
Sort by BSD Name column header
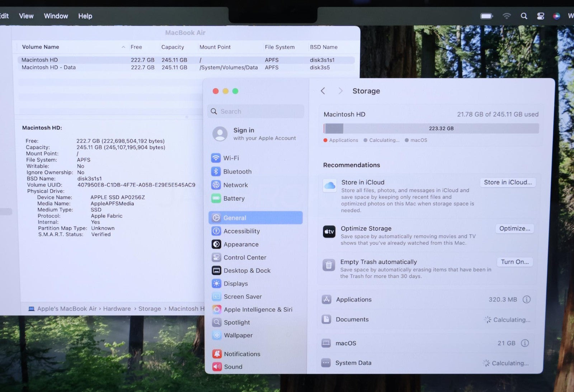click(324, 47)
